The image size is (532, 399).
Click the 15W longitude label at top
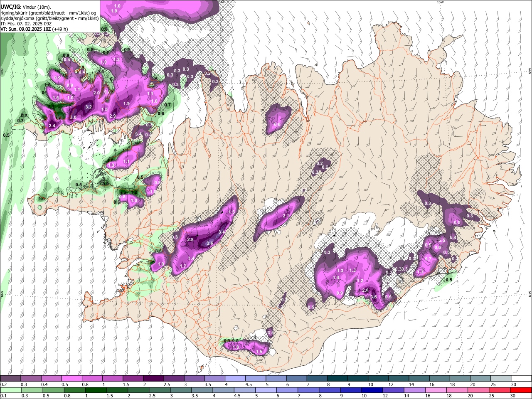pyautogui.click(x=440, y=2)
